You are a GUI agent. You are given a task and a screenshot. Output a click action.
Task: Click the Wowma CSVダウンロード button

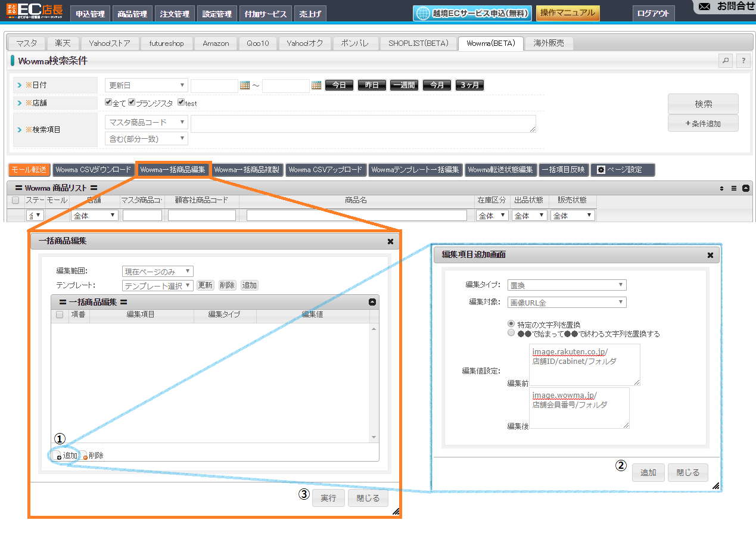coord(93,170)
